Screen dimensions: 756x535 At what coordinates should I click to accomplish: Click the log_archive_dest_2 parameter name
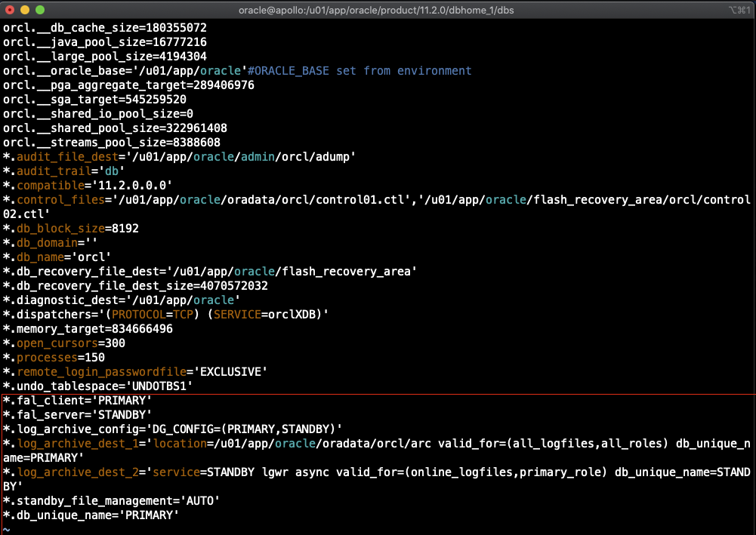point(77,472)
